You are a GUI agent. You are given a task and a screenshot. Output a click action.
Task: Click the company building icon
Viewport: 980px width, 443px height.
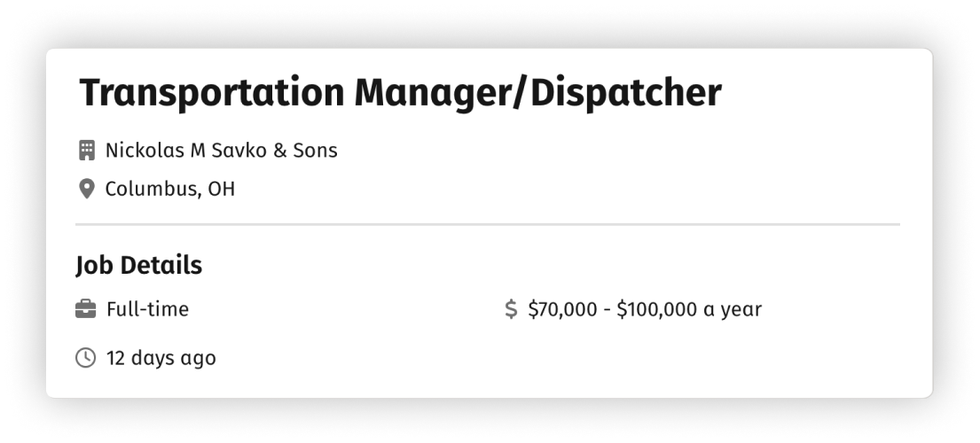pyautogui.click(x=86, y=151)
